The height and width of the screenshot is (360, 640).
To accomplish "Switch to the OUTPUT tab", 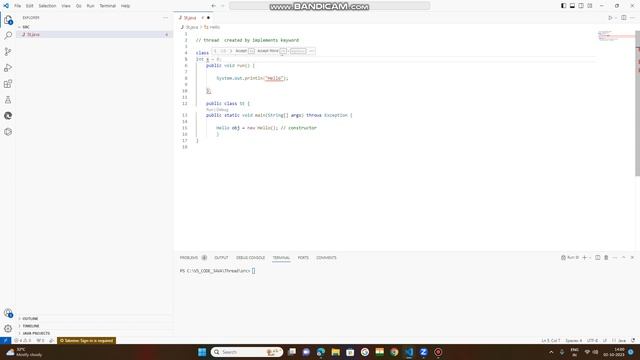I will click(x=221, y=258).
